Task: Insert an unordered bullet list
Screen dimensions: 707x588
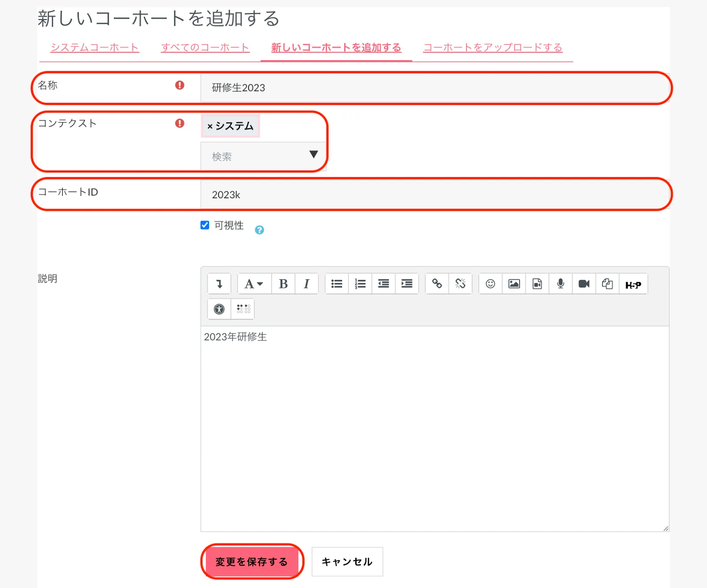Action: click(337, 284)
